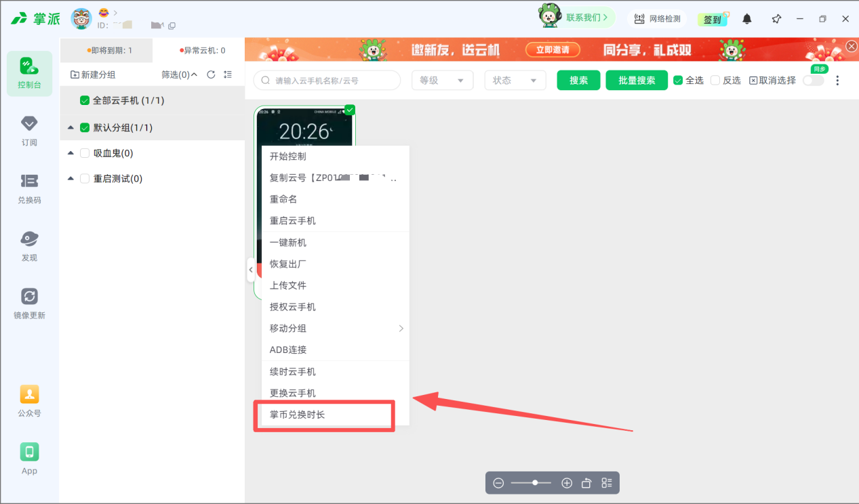This screenshot has width=859, height=504.
Task: Click the rotate screen icon
Action: click(x=587, y=483)
